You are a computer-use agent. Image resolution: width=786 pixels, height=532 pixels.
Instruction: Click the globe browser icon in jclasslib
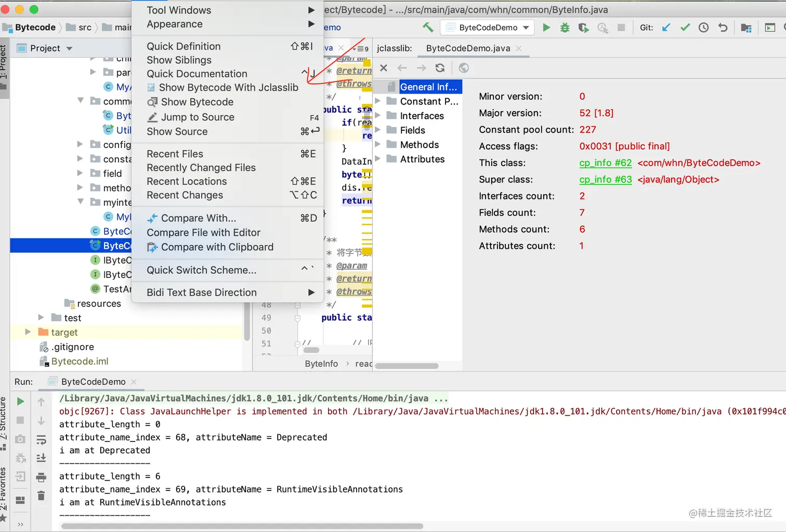coord(464,68)
